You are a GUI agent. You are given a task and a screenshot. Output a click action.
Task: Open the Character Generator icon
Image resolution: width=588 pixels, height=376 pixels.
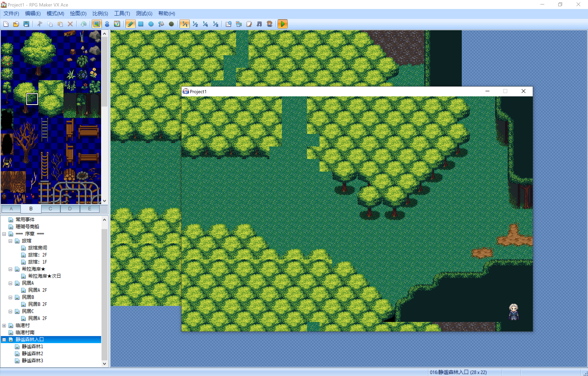pos(270,24)
